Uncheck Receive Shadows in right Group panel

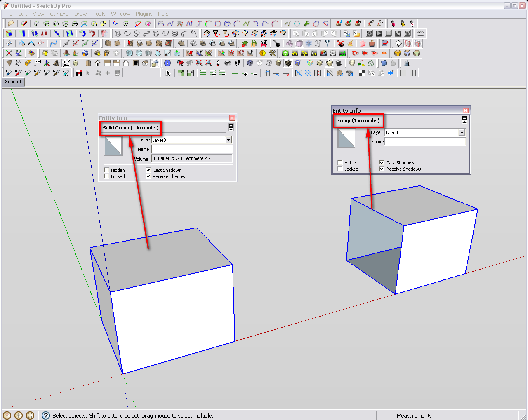click(x=382, y=169)
